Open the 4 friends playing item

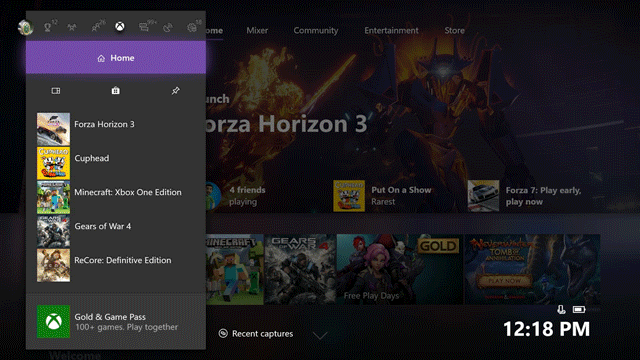point(236,196)
